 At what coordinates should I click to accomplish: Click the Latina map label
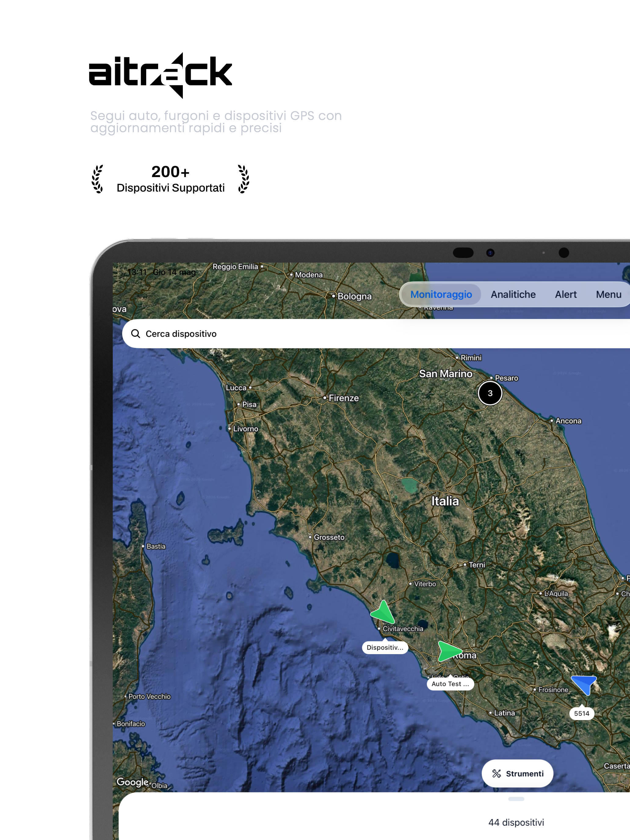[504, 713]
